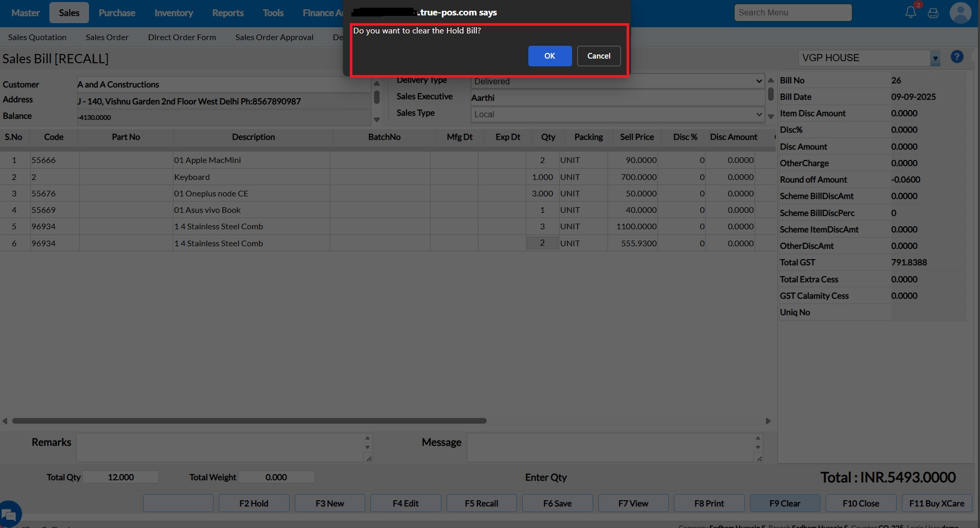980x528 pixels.
Task: Click left arrow of grid horizontal scrollbar
Action: [x=5, y=421]
